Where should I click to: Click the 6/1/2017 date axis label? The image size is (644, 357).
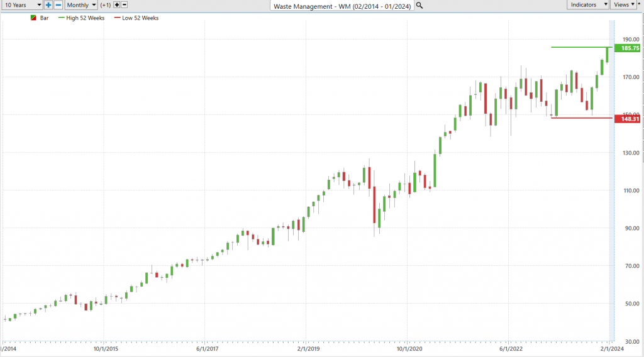(x=208, y=349)
